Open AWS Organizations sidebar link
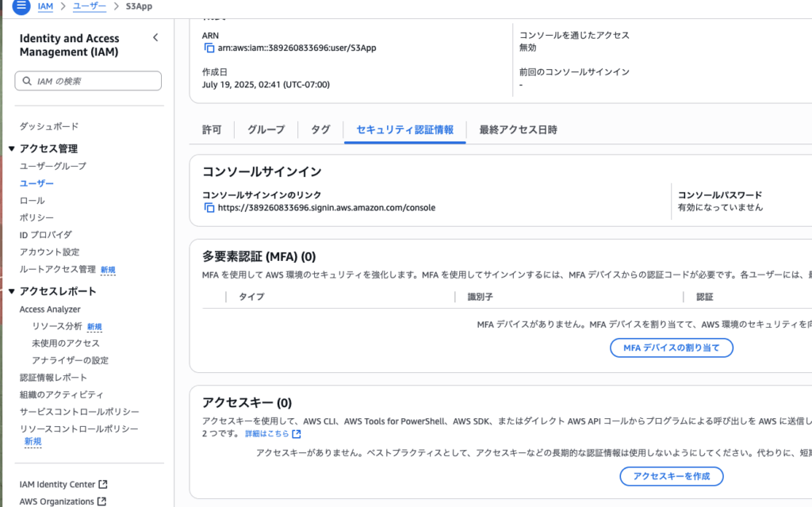This screenshot has height=507, width=812. click(x=57, y=501)
